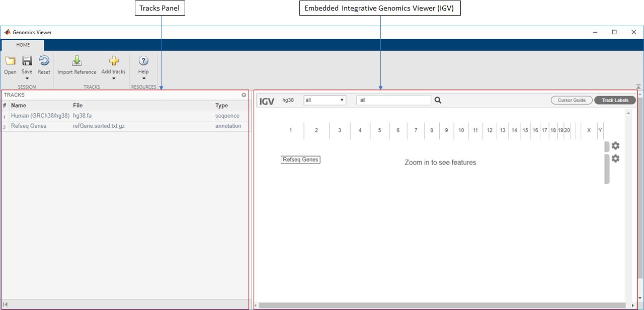The width and height of the screenshot is (644, 310).
Task: Open gear settings for the Refseq Genes track
Action: pyautogui.click(x=616, y=158)
